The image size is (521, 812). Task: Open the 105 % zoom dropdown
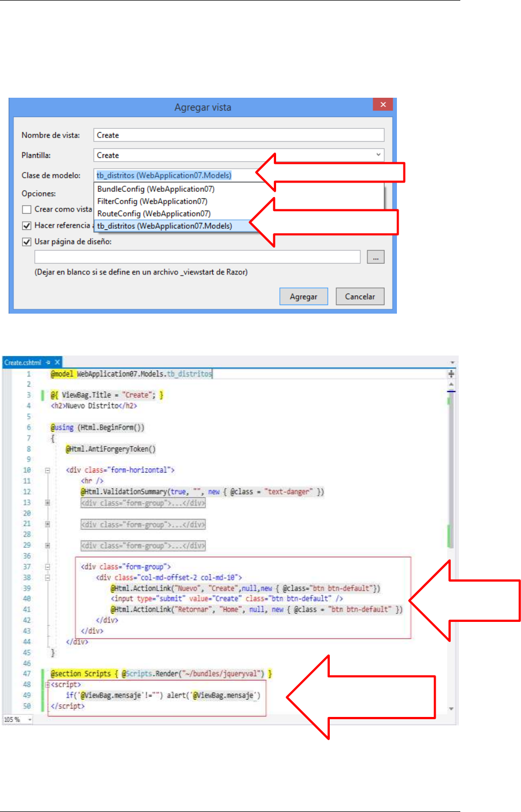(30, 719)
